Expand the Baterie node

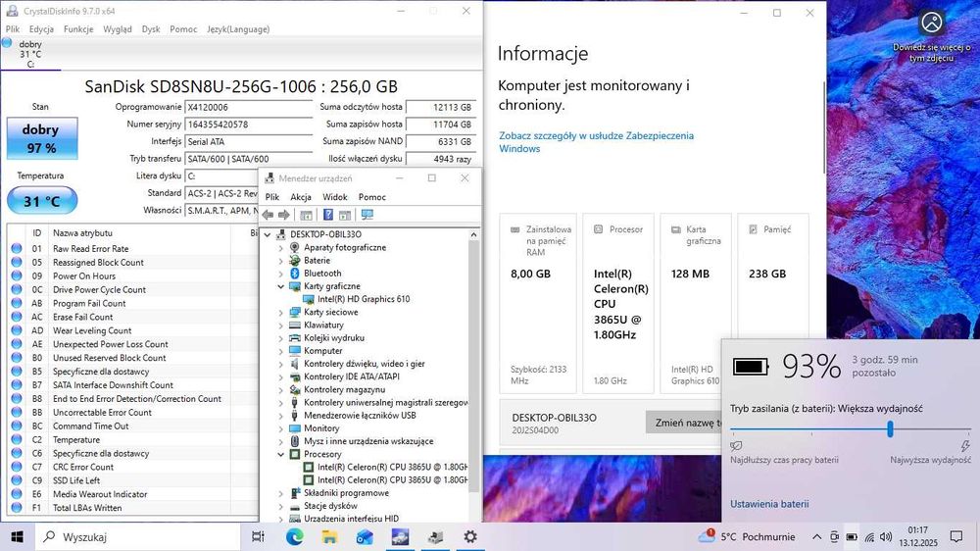click(x=280, y=261)
